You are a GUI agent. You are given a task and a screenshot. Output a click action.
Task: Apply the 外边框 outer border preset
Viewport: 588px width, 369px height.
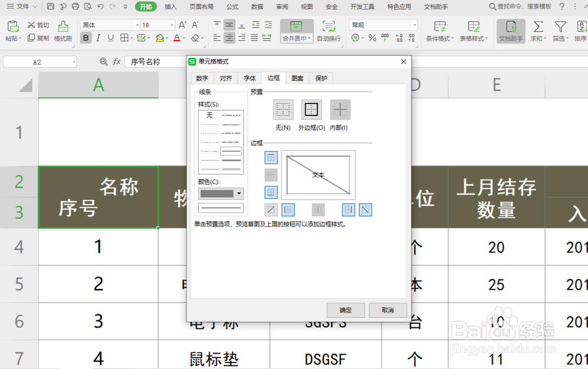(x=311, y=109)
